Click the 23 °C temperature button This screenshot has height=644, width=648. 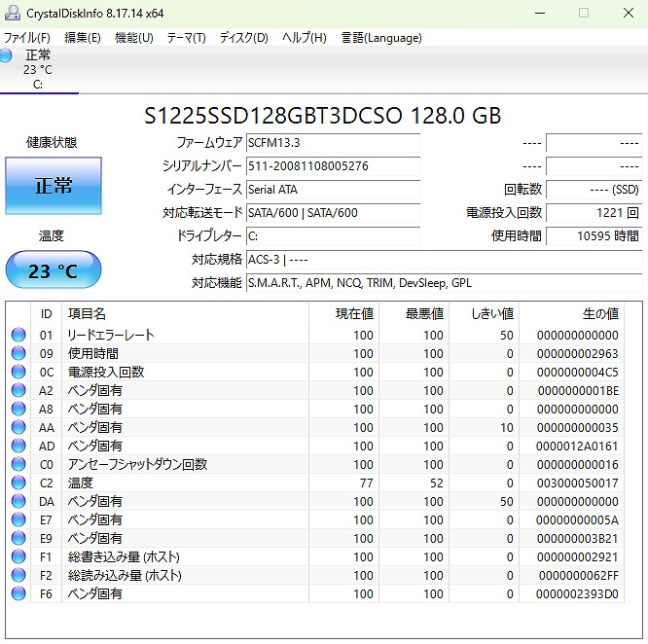click(54, 270)
